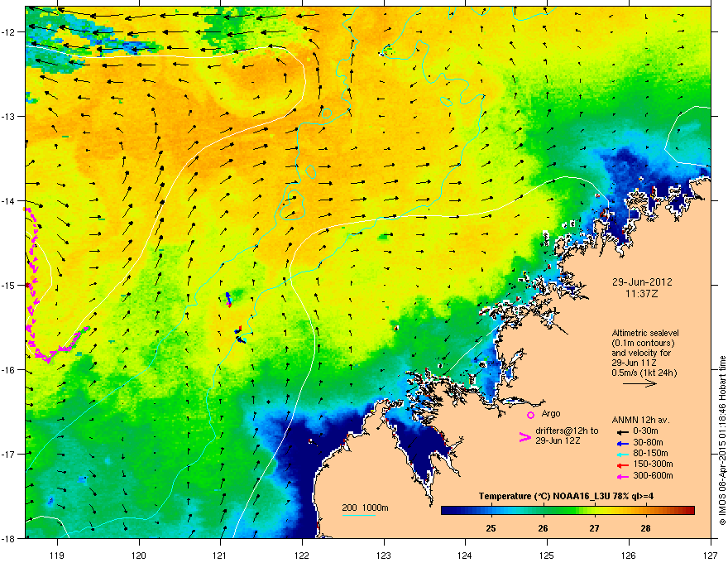Click the 'drifters@12h to' legend label
Image resolution: width=728 pixels, height=563 pixels.
tap(567, 431)
